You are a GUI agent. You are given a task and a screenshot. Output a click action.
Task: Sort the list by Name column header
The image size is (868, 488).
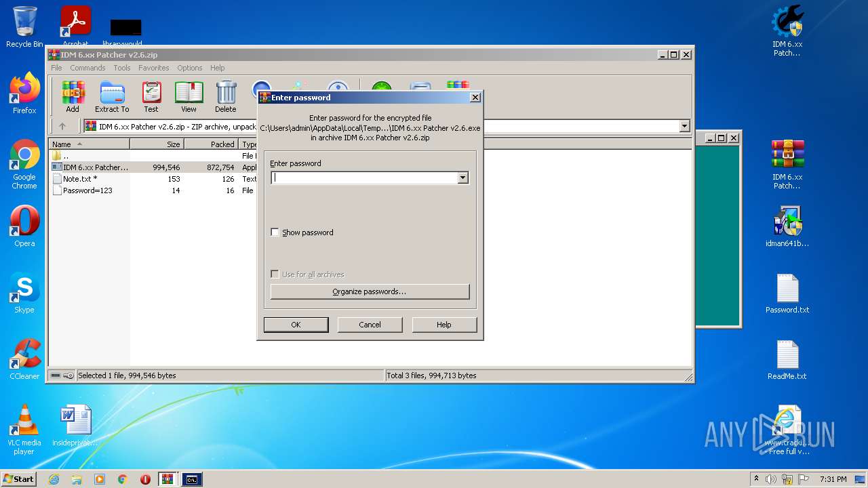click(90, 144)
